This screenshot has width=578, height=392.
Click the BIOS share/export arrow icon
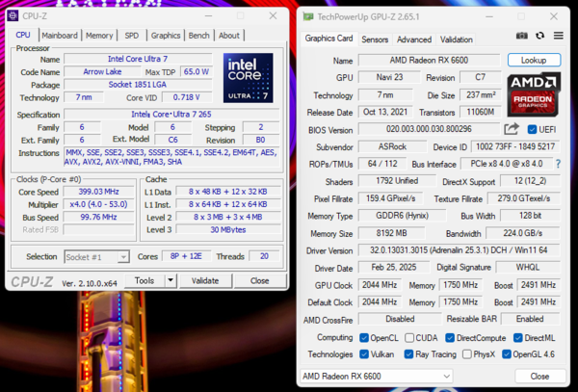[512, 129]
